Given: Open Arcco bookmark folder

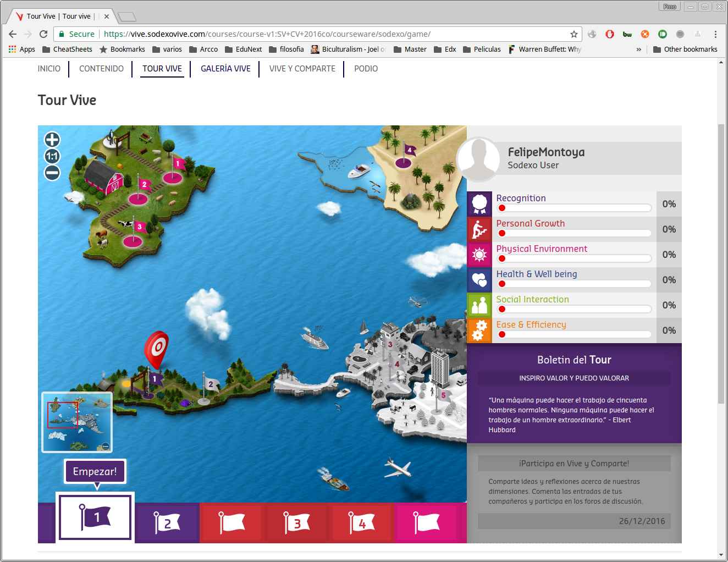Looking at the screenshot, I should [203, 49].
